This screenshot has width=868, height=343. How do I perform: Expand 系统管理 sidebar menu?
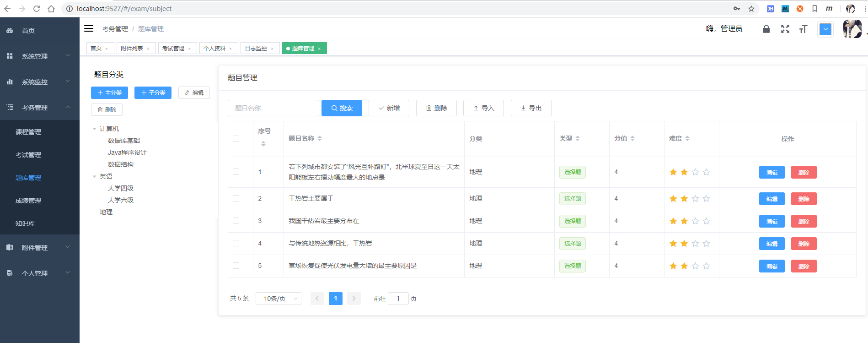pyautogui.click(x=40, y=56)
